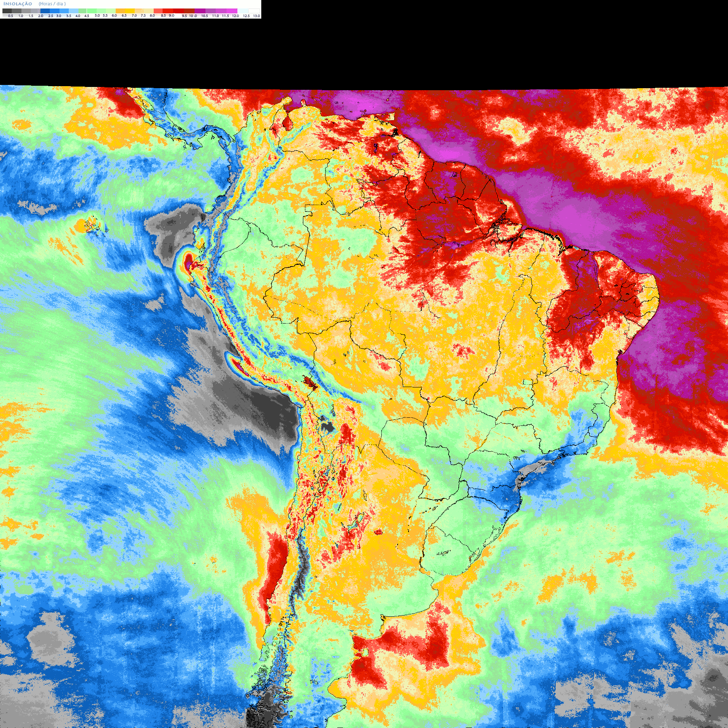The width and height of the screenshot is (728, 728).
Task: Click the '(Horas / dia)' unit label
Action: click(x=52, y=4)
